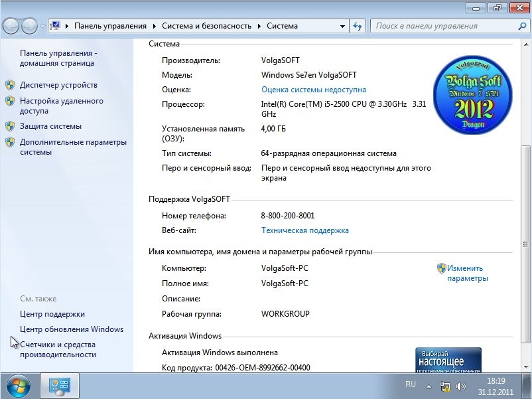Viewport: 532px width, 399px height.
Task: Click the volume speaker tray icon
Action: pos(460,386)
